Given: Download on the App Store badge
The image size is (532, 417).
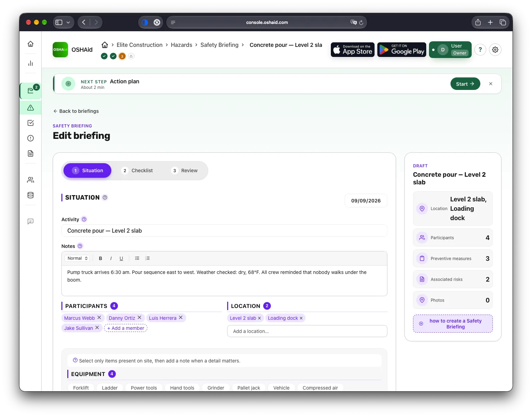Looking at the screenshot, I should pos(353,50).
